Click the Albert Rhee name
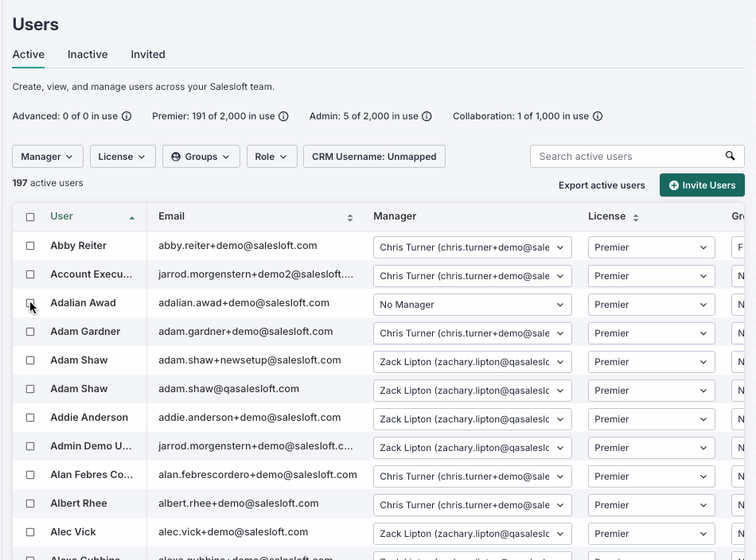The image size is (756, 560). 79,504
